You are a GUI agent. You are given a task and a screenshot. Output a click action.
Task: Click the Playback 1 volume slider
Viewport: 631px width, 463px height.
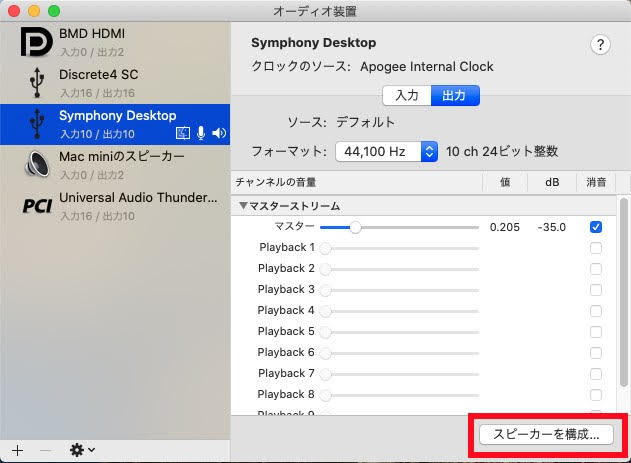point(399,248)
